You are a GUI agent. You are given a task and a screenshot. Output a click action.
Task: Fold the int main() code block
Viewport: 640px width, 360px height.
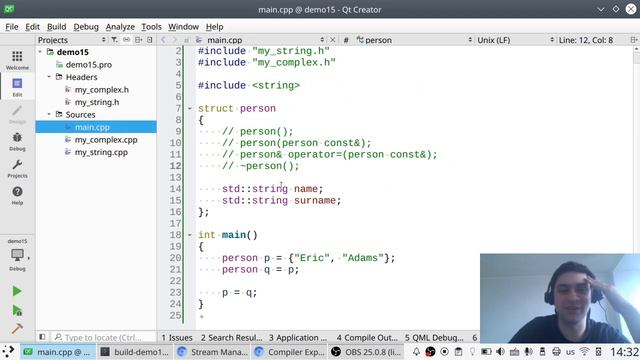pyautogui.click(x=189, y=235)
